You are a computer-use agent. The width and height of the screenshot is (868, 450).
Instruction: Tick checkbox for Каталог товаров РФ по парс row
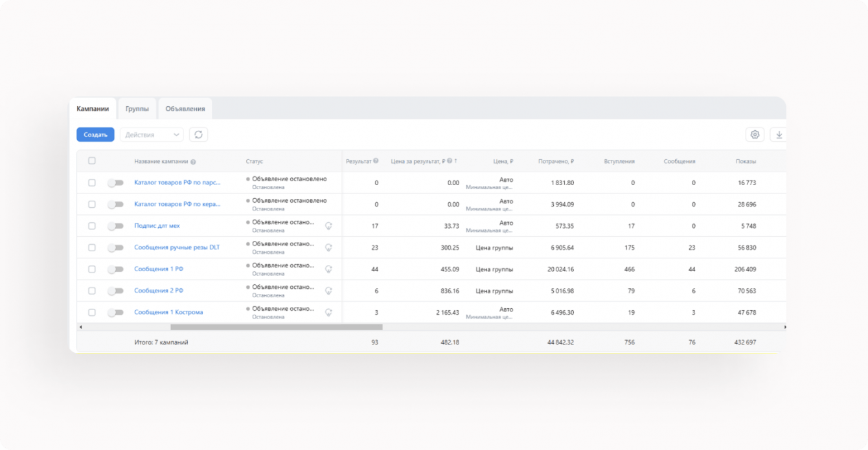[x=91, y=183]
